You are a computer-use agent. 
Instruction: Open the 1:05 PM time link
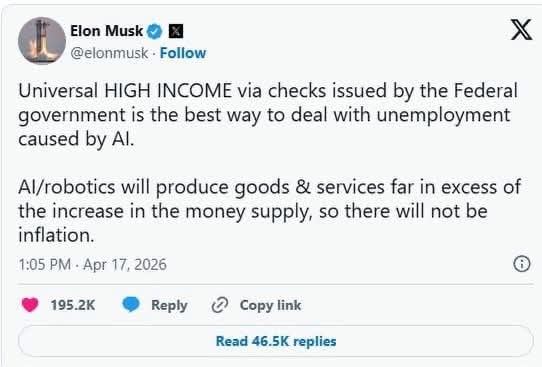pos(45,265)
